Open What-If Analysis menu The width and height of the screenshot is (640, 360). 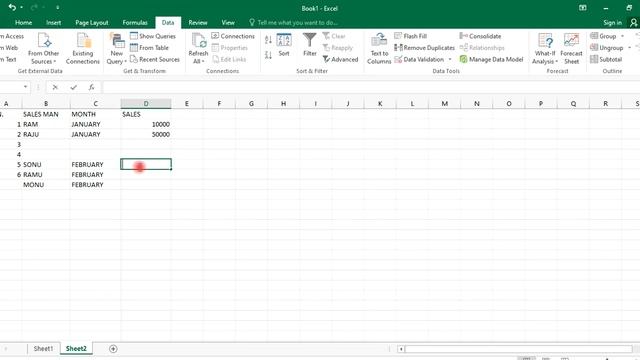545,49
